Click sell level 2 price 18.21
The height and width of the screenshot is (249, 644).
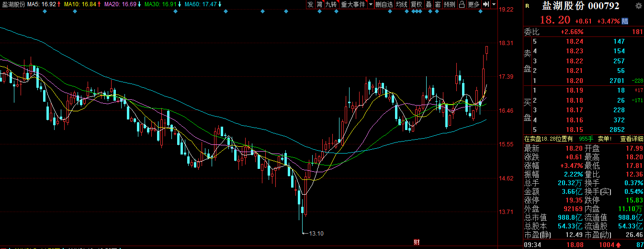tap(575, 71)
